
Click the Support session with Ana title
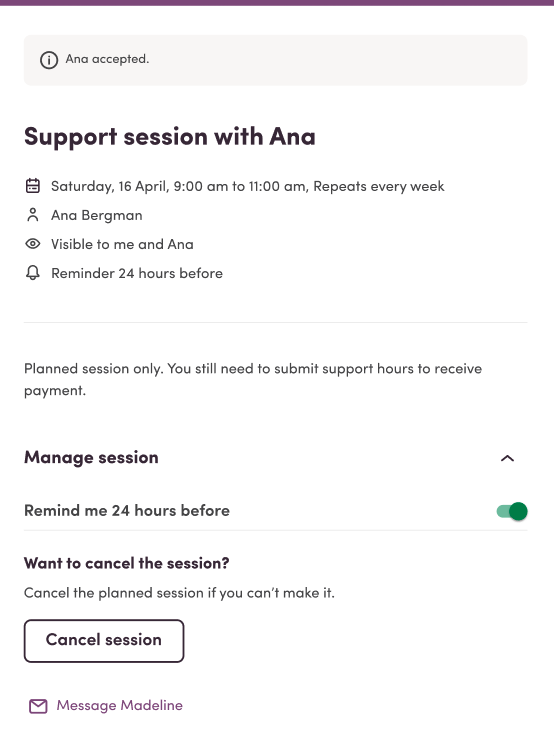point(170,137)
